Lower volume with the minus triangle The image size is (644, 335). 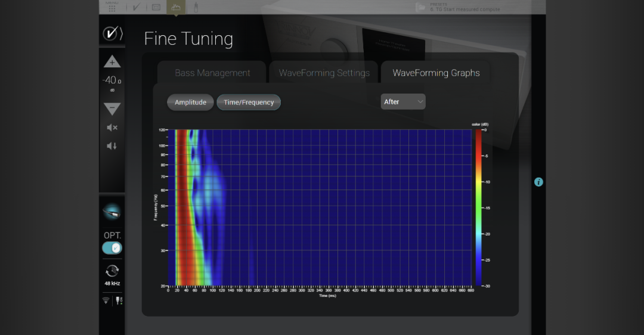point(112,108)
